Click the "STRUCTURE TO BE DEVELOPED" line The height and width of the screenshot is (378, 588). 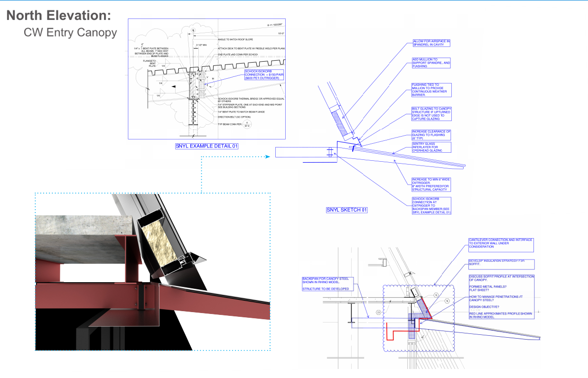click(326, 288)
